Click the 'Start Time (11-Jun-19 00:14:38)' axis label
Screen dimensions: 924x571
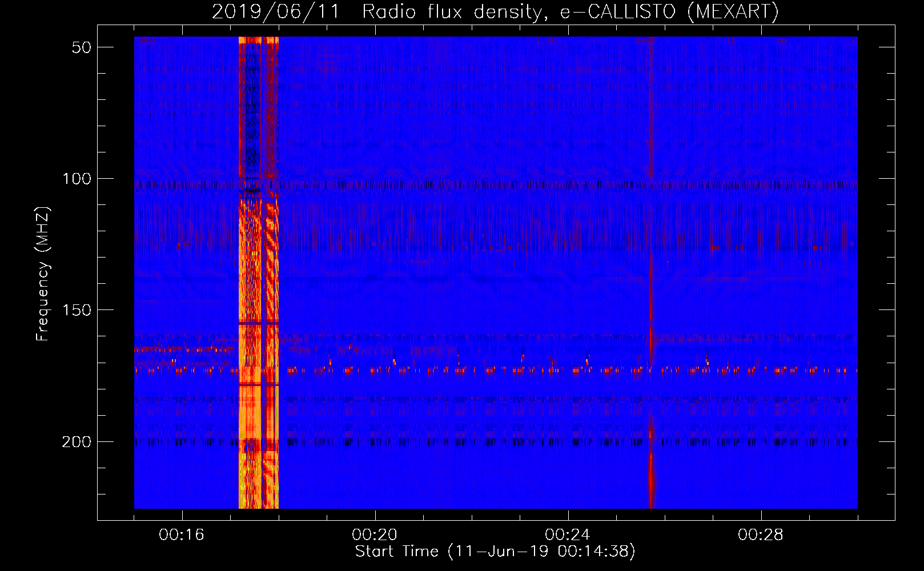point(495,552)
